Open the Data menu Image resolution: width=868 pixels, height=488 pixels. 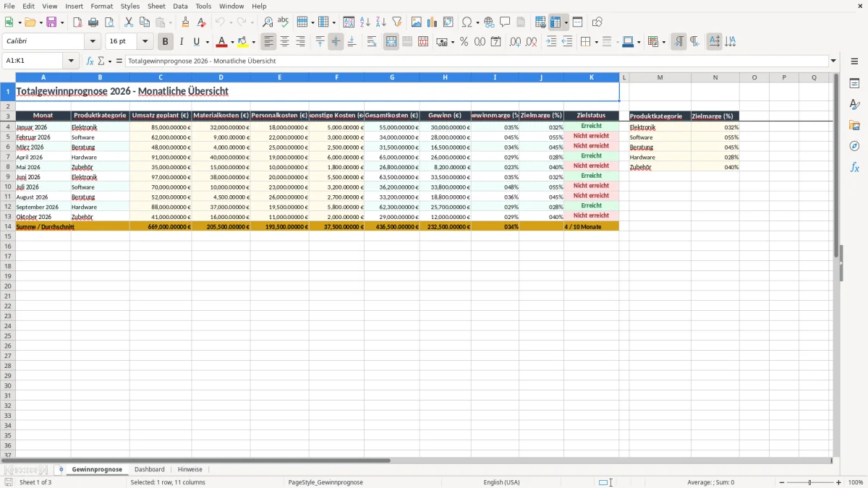click(x=180, y=6)
